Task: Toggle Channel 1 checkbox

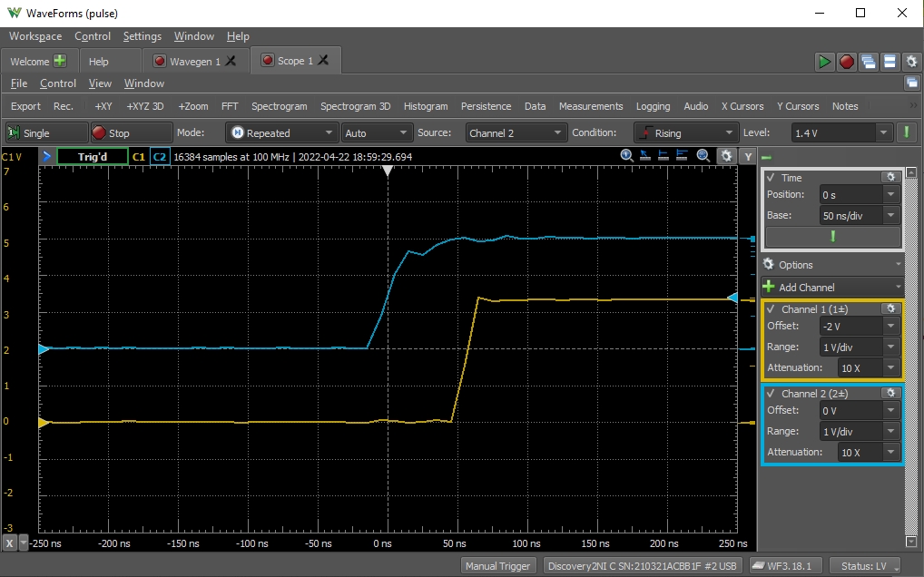Action: (x=771, y=309)
